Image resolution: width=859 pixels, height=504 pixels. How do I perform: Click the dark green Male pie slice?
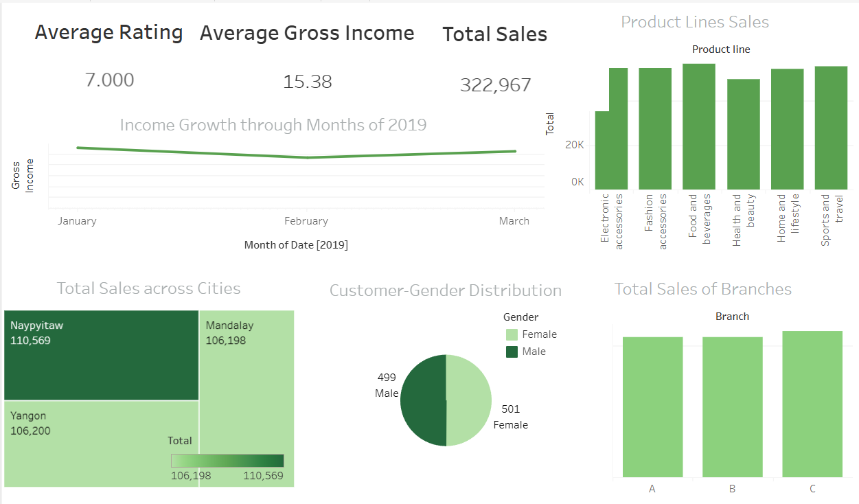[422, 398]
